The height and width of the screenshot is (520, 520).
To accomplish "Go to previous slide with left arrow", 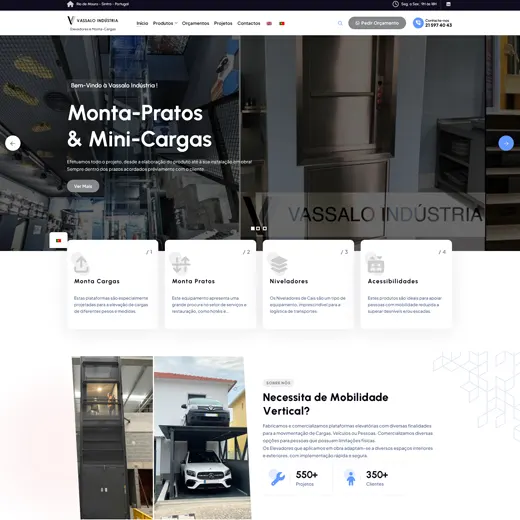I will [x=13, y=143].
